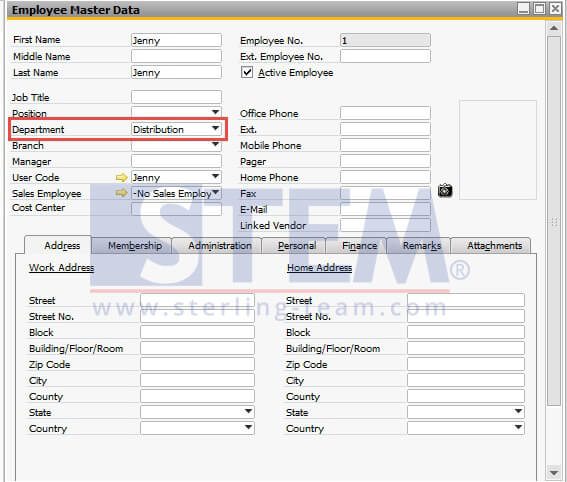Viewport: 567px width, 482px height.
Task: Open the Position dropdown
Action: [x=216, y=112]
